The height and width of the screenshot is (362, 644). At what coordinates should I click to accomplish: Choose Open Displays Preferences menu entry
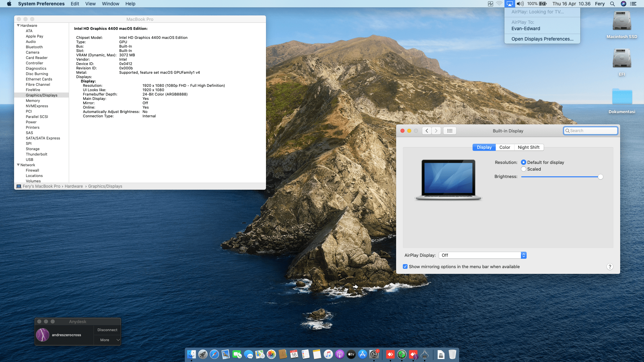pos(542,39)
